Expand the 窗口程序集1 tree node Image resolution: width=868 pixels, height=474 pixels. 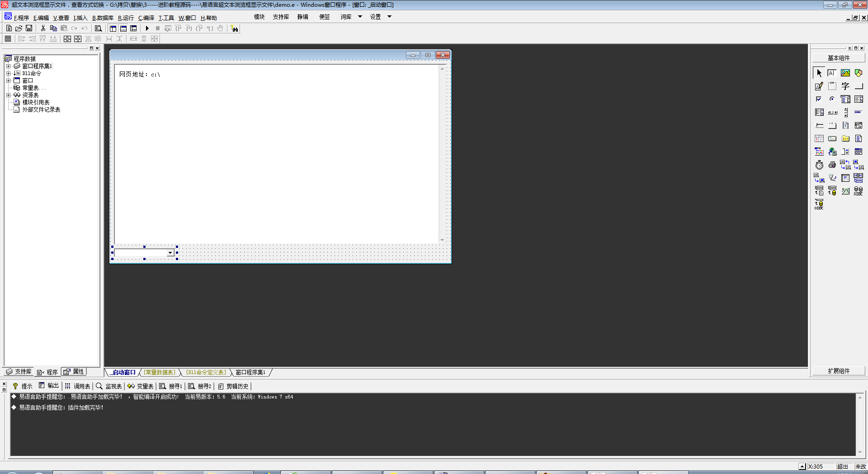click(x=8, y=66)
